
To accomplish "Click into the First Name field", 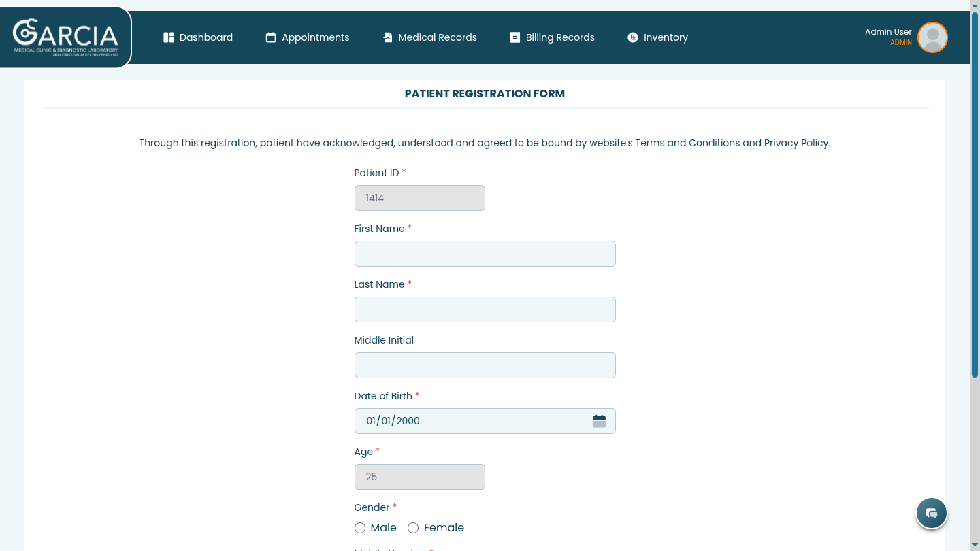I will 485,254.
